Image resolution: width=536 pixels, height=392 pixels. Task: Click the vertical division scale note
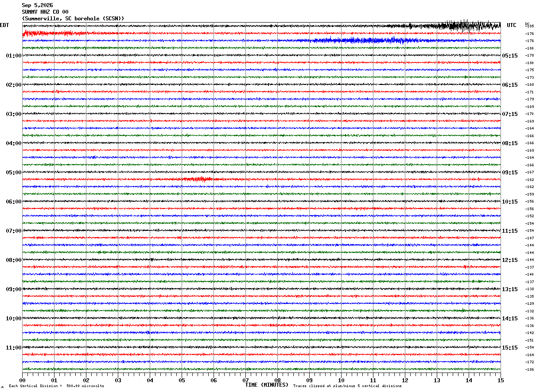(x=57, y=386)
